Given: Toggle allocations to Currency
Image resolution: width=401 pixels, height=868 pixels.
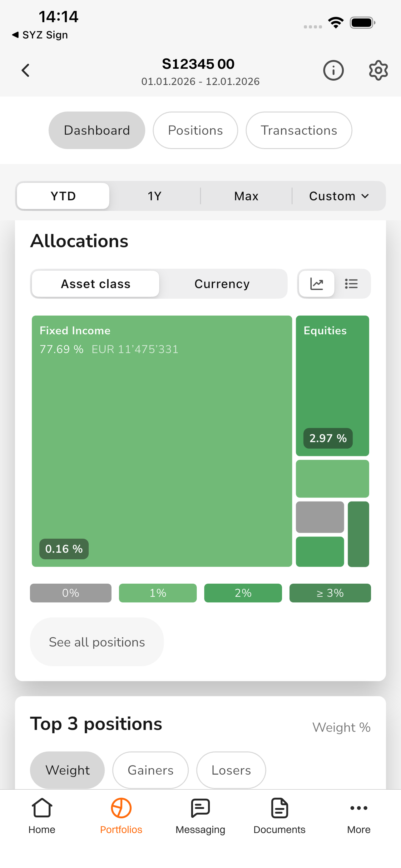Looking at the screenshot, I should [222, 284].
